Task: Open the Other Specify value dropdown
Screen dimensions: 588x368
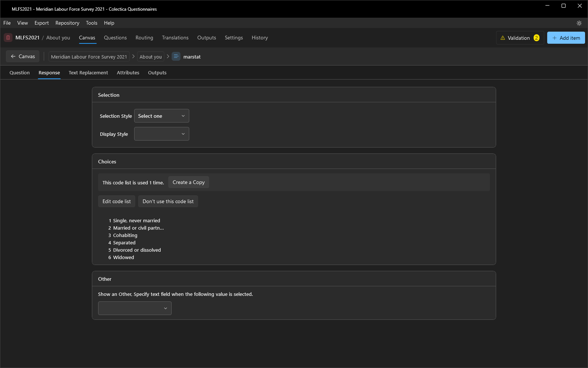Action: point(135,308)
